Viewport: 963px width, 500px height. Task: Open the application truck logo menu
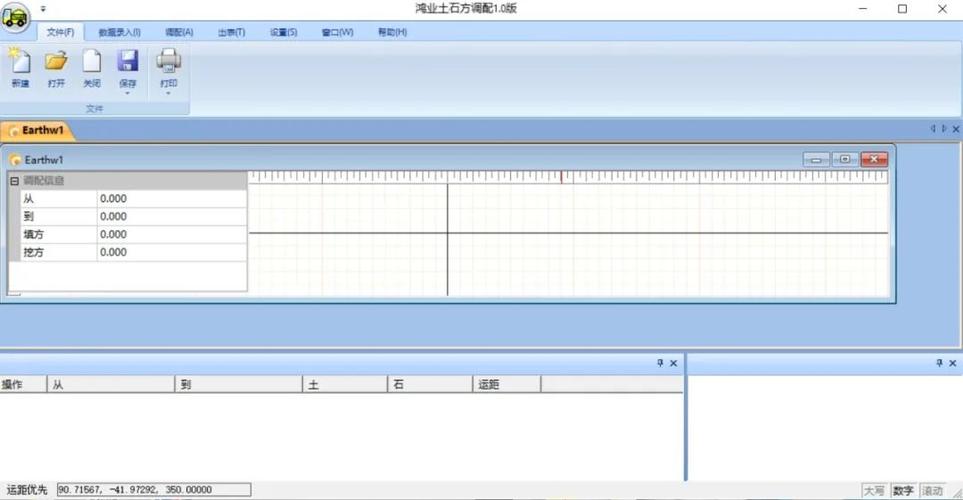click(15, 17)
